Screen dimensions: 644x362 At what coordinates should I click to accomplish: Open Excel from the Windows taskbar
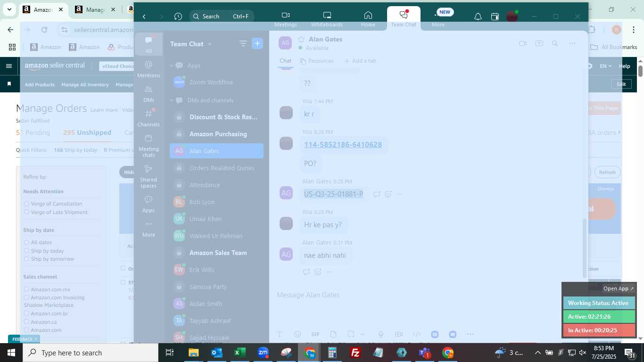click(x=239, y=353)
